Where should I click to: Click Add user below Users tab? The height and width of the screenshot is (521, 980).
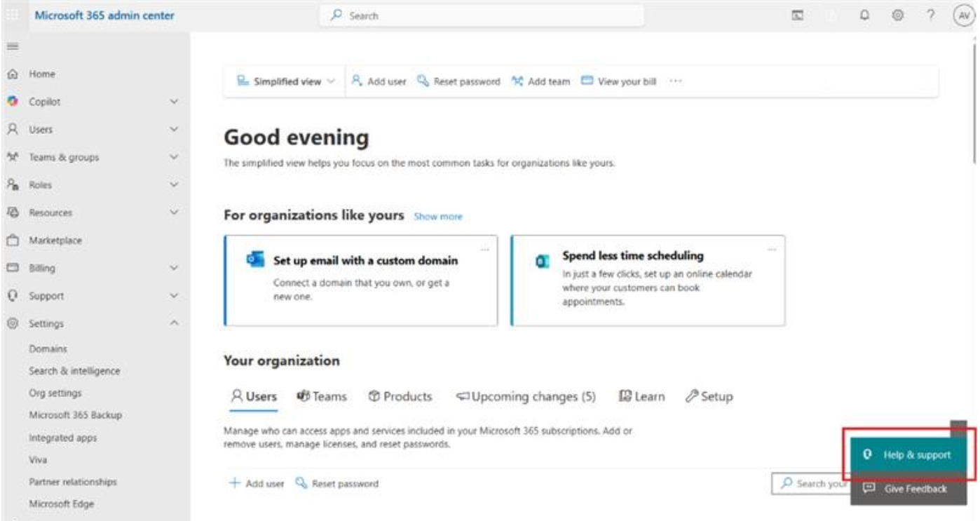click(257, 484)
